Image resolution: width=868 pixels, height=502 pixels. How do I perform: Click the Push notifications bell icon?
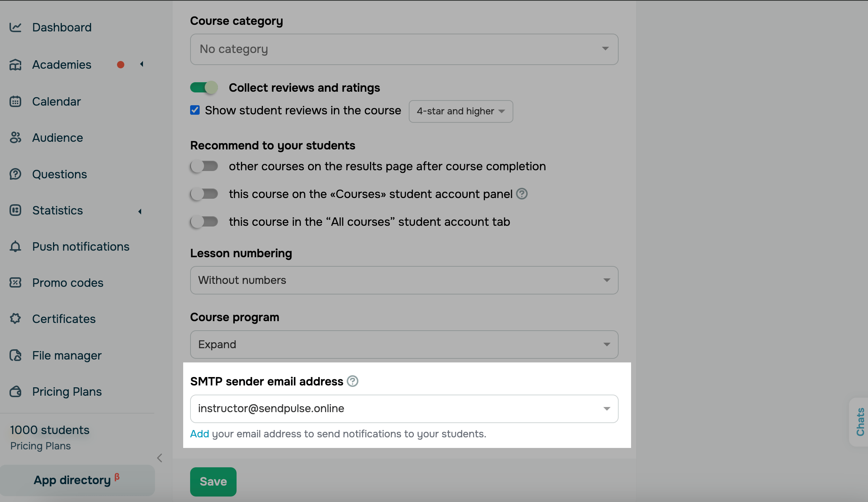click(15, 247)
